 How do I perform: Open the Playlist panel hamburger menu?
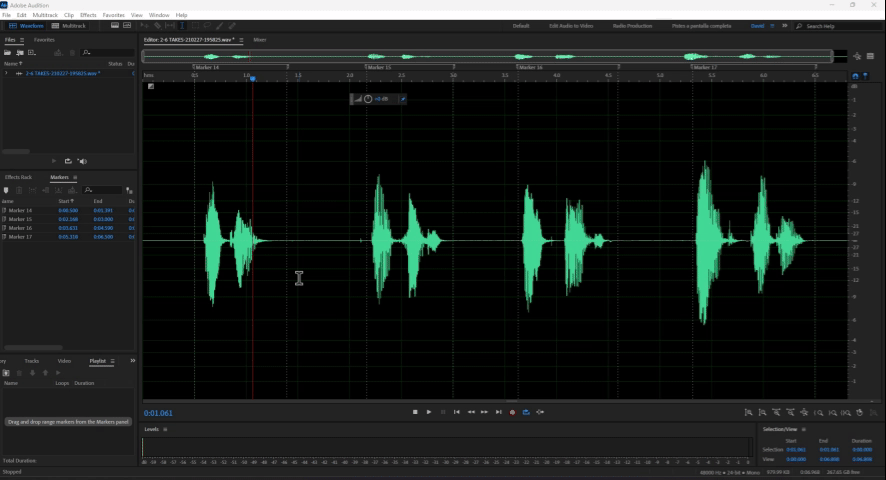[x=112, y=361]
